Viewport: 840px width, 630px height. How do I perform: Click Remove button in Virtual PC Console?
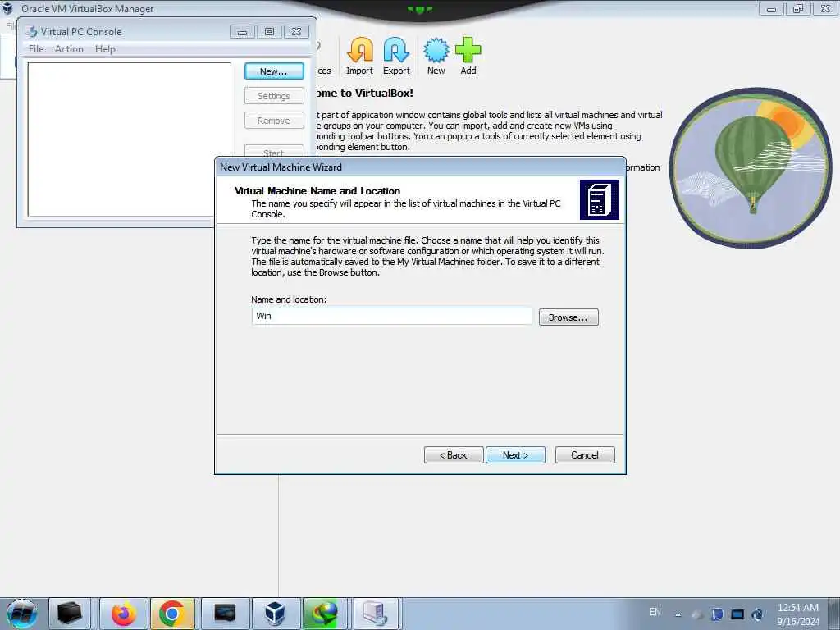coord(274,121)
